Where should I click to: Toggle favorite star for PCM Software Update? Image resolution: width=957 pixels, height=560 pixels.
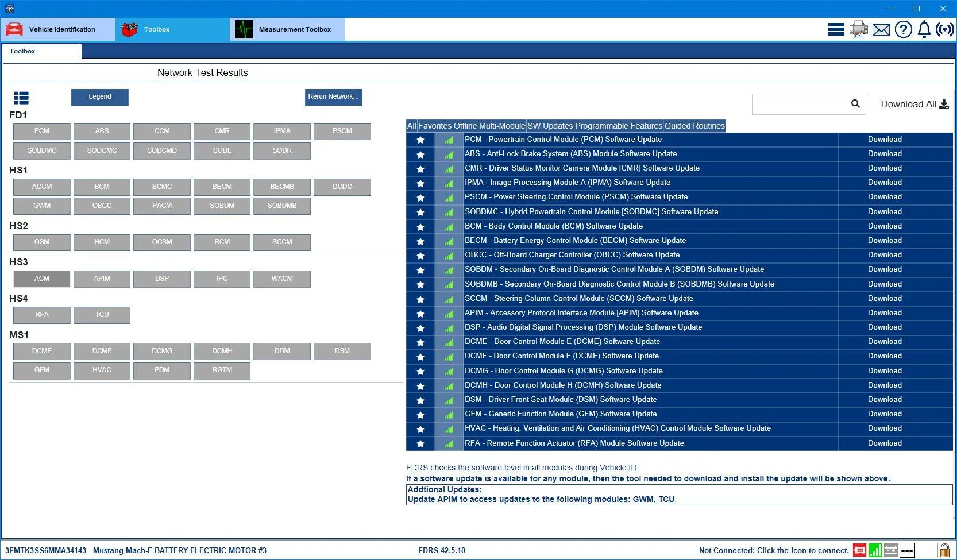point(420,140)
